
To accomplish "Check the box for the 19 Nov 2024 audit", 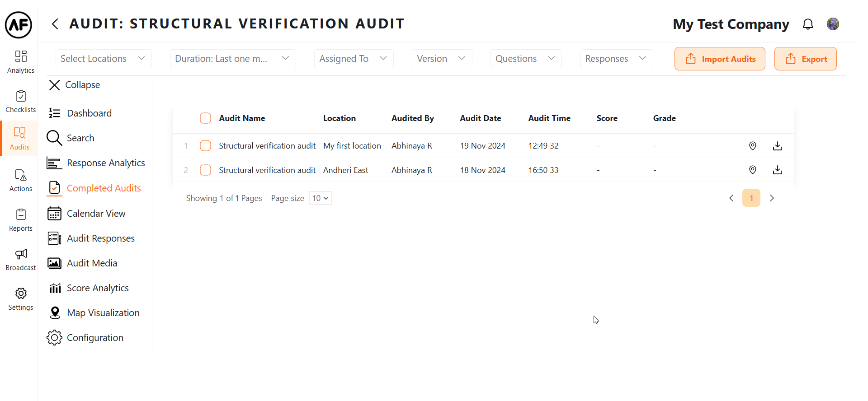I will tap(205, 146).
